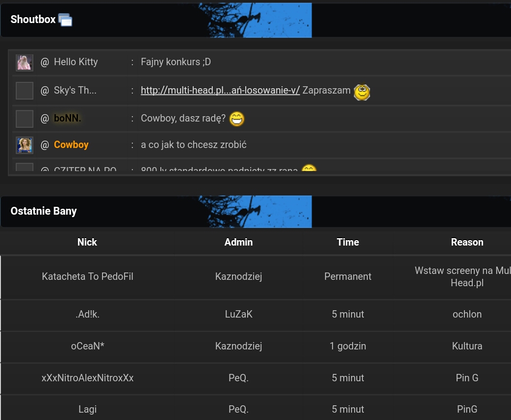Select the xXxNitroAlexNitroxXx ban entry
Viewport: 511px width, 420px height.
point(87,378)
